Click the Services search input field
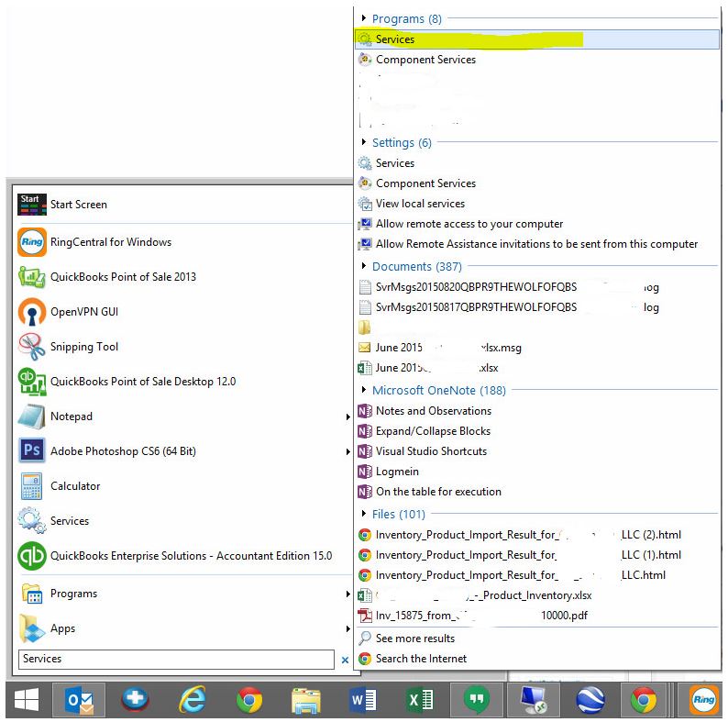728x722 pixels. 176,659
